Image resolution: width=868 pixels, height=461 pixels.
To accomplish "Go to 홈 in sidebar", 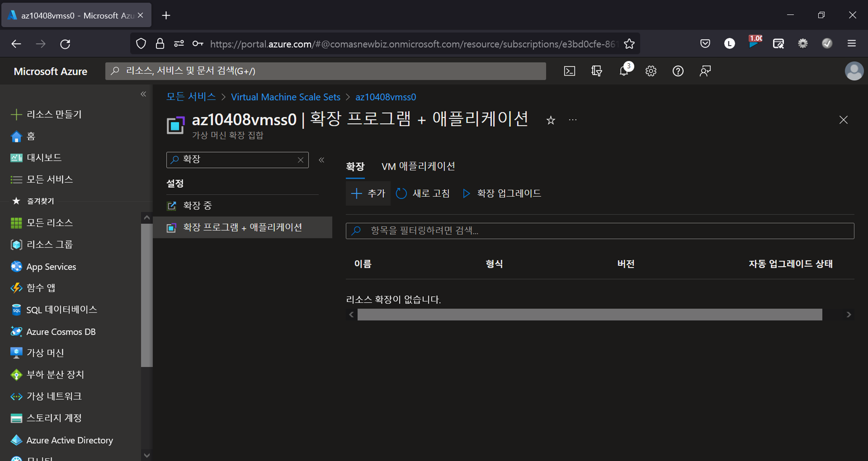I will [x=23, y=136].
